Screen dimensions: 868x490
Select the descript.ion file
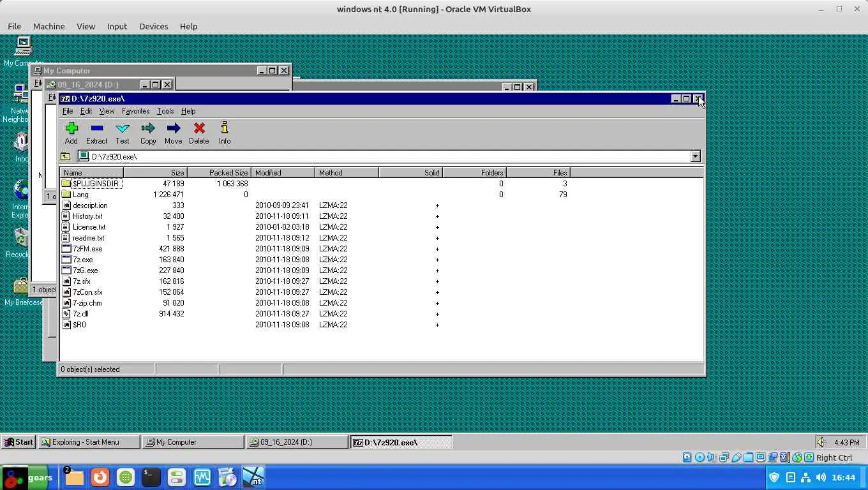(90, 205)
